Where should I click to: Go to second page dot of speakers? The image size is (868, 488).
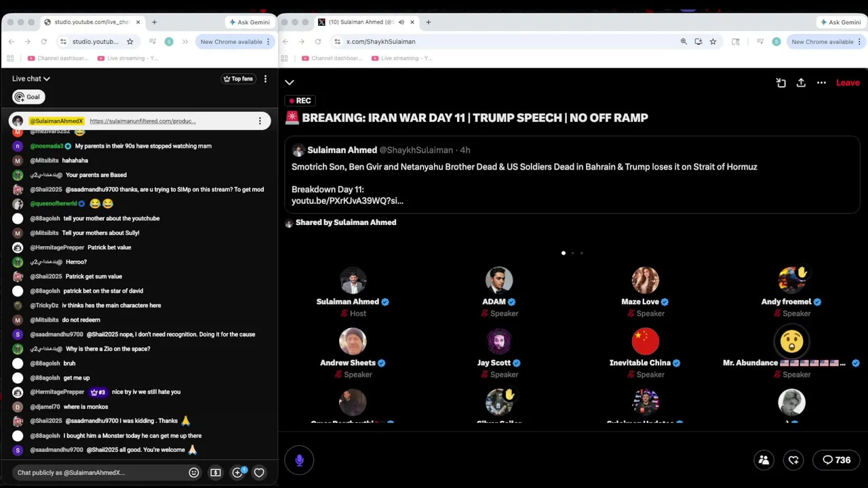point(572,253)
